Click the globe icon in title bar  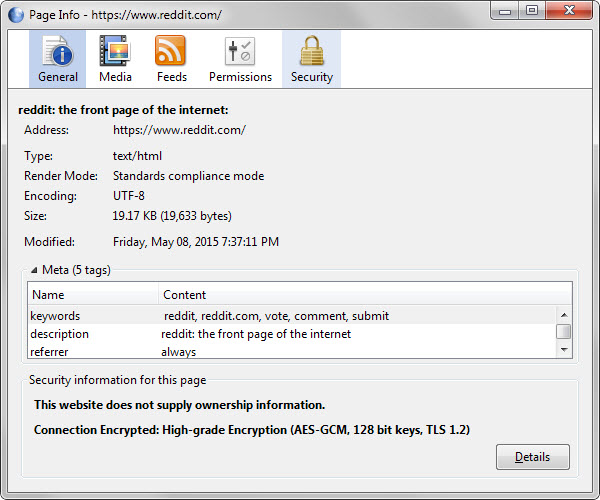pyautogui.click(x=16, y=15)
